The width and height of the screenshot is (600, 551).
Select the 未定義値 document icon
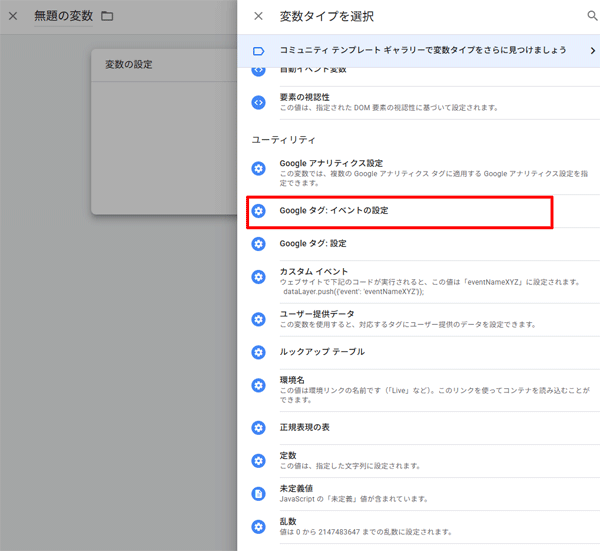pos(259,493)
